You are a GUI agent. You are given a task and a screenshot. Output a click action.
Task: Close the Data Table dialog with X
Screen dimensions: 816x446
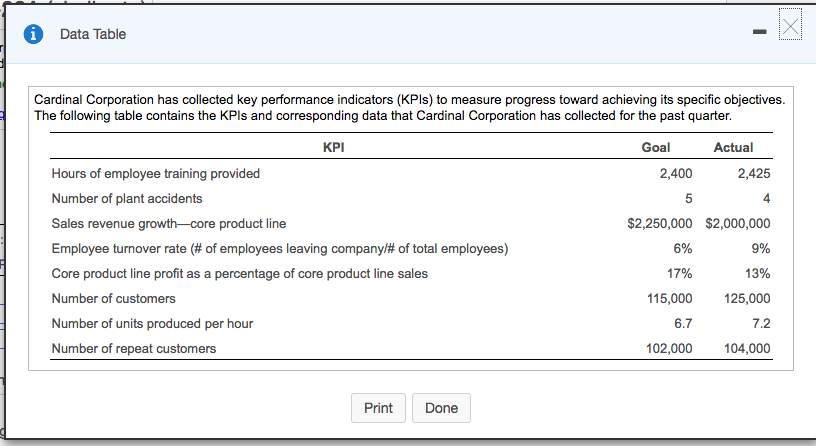coord(790,26)
